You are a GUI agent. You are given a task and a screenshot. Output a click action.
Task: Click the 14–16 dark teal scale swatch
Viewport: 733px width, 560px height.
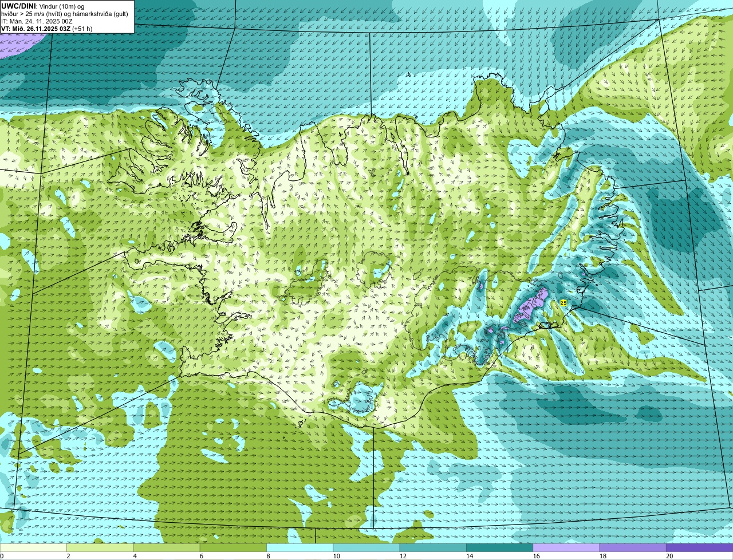499,547
